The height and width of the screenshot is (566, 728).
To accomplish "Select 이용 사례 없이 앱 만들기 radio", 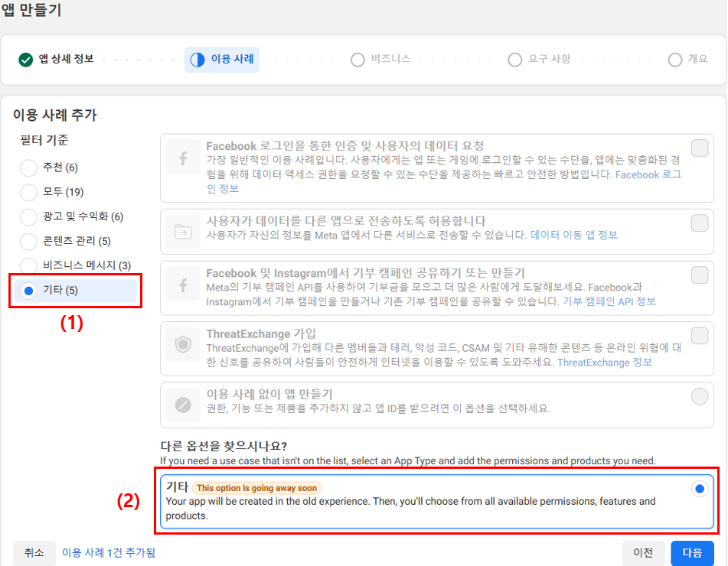I will pos(699,396).
